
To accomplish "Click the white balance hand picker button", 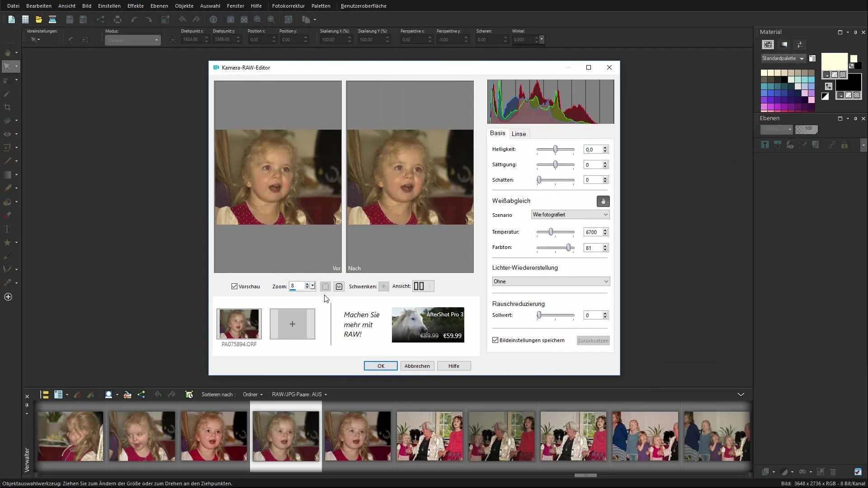I will 603,201.
